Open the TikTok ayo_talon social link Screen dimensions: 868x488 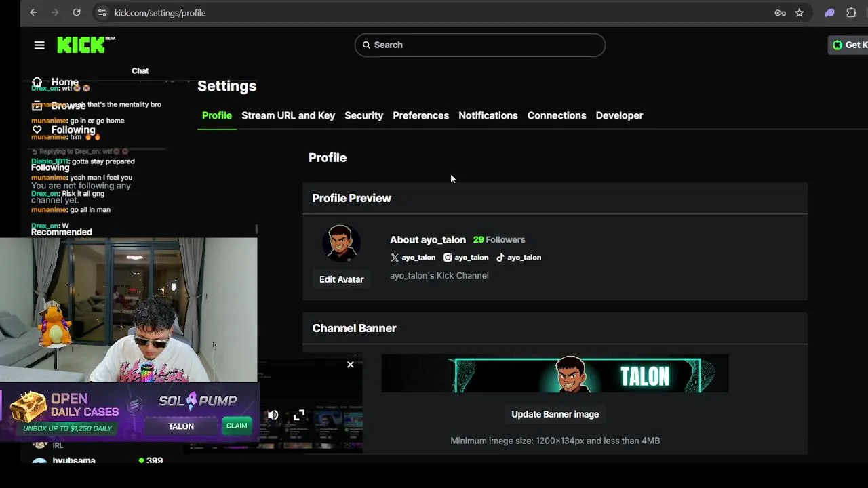[519, 258]
